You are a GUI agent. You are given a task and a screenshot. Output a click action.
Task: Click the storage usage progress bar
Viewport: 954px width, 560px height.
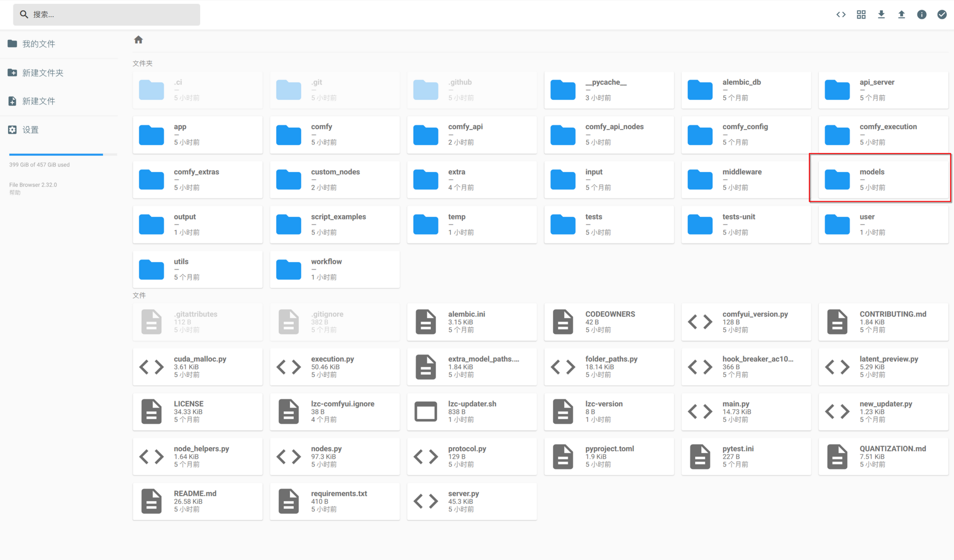click(x=63, y=155)
